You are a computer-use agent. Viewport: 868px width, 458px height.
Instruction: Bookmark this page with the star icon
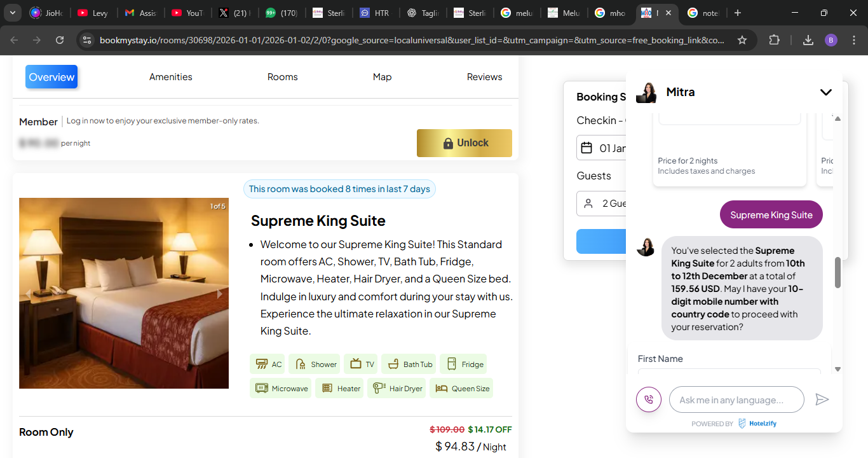click(x=742, y=40)
